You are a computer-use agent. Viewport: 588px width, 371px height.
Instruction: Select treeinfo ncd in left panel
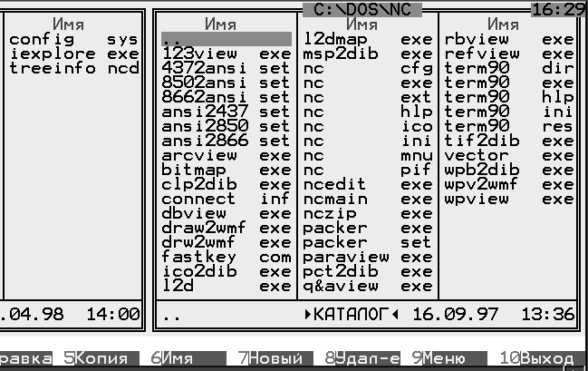[74, 68]
